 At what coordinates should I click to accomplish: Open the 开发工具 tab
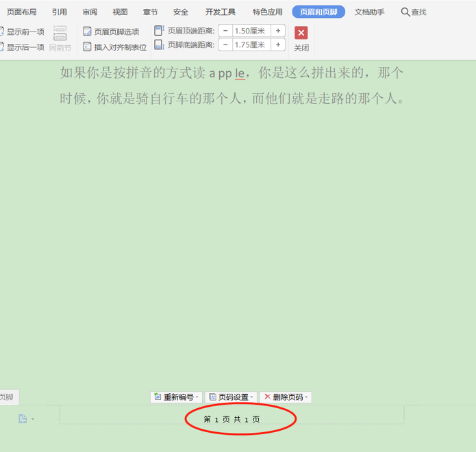221,12
